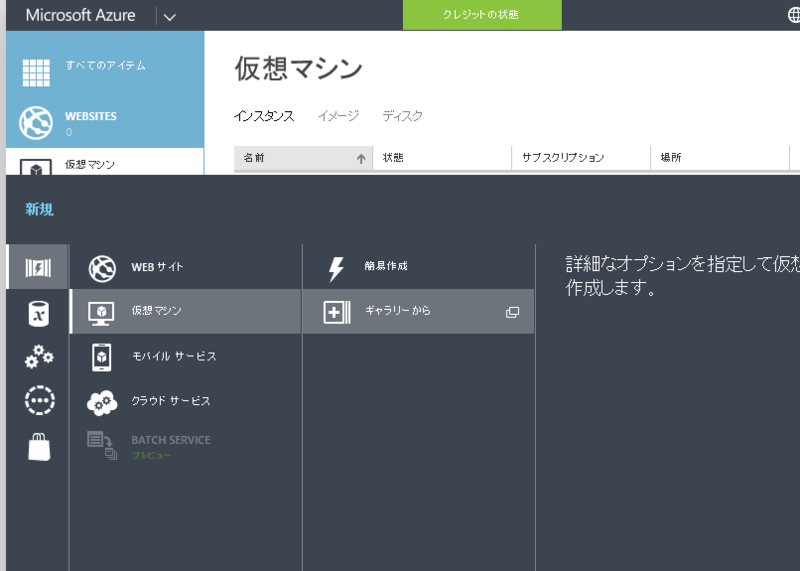The height and width of the screenshot is (571, 800).
Task: Click the クラウド サービス cloud gear icon
Action: [x=102, y=403]
